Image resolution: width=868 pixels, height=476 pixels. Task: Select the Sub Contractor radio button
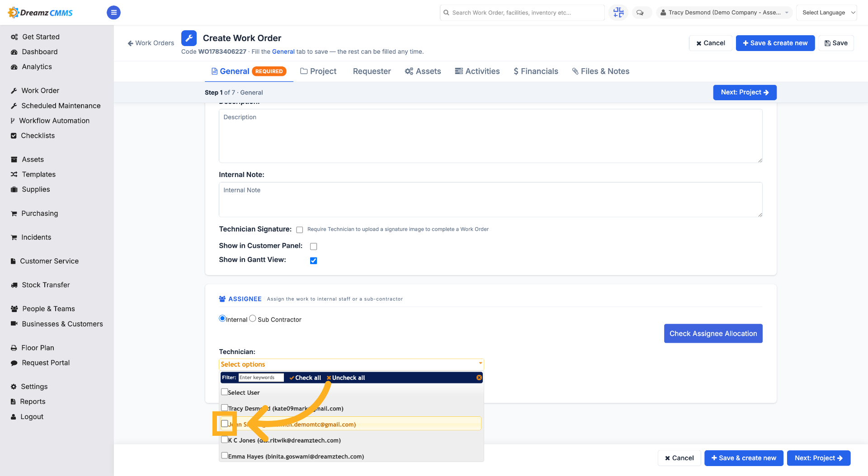pyautogui.click(x=252, y=318)
